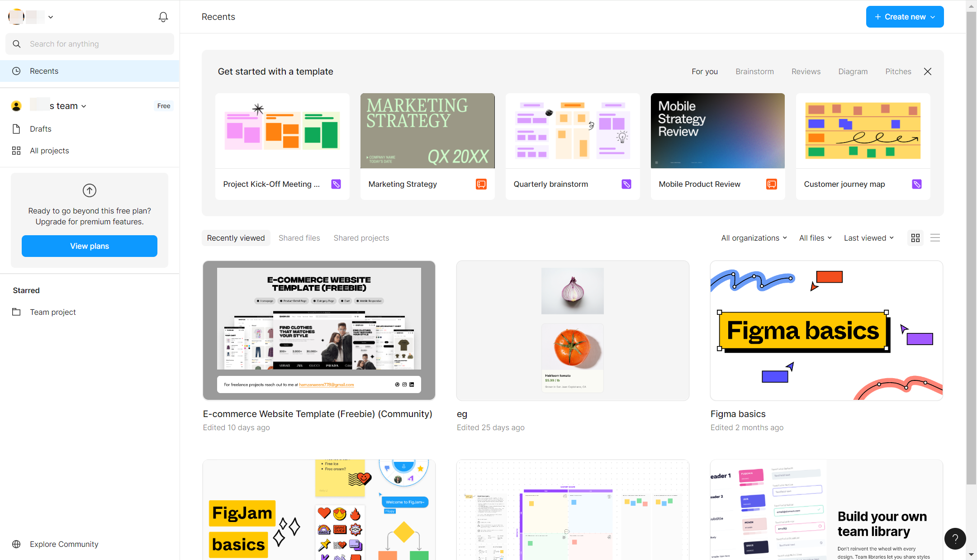Open E-commerce Website Template file thumbnail
This screenshot has width=977, height=560.
[x=319, y=331]
